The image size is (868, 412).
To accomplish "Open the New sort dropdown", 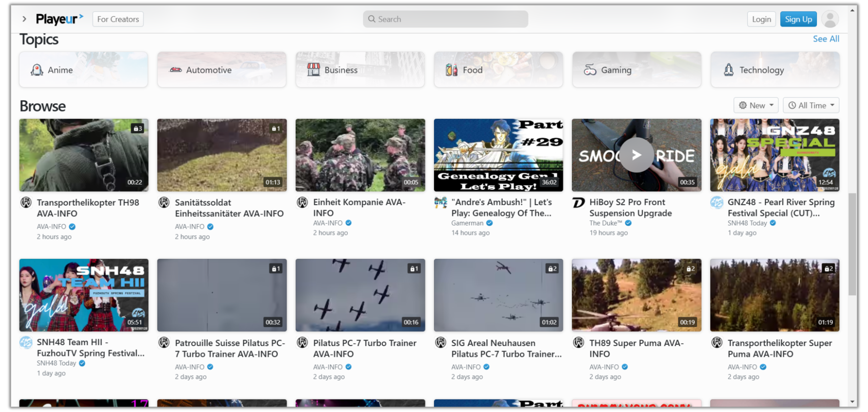I will click(x=756, y=105).
